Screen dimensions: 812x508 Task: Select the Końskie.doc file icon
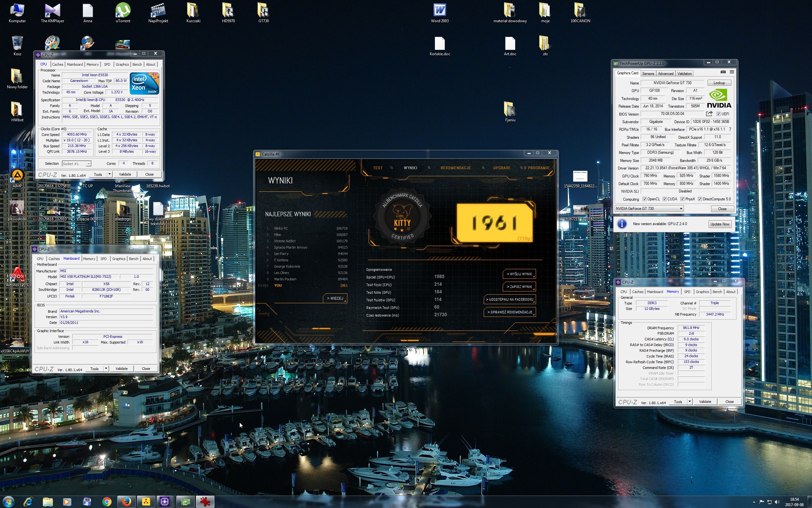point(440,46)
